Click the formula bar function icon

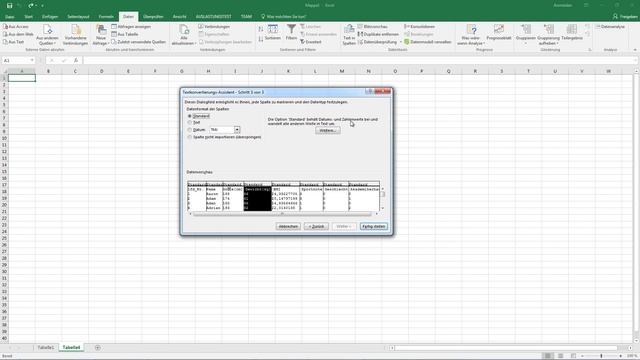(x=76, y=60)
